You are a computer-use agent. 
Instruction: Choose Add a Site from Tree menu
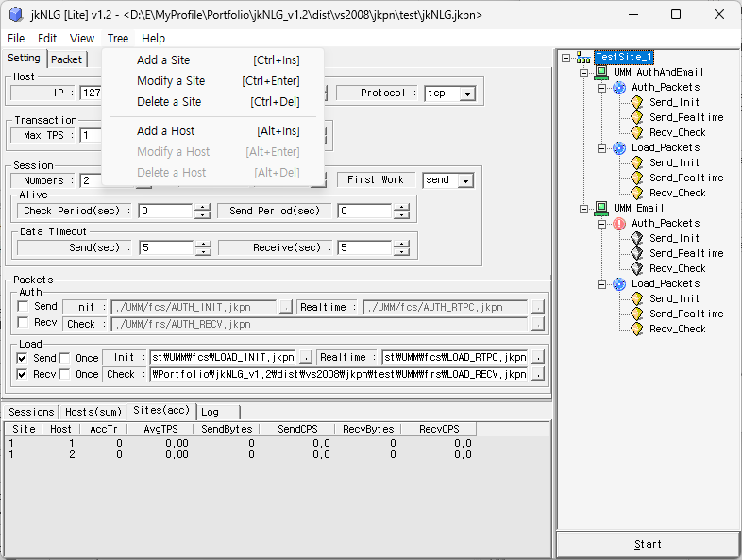click(162, 60)
